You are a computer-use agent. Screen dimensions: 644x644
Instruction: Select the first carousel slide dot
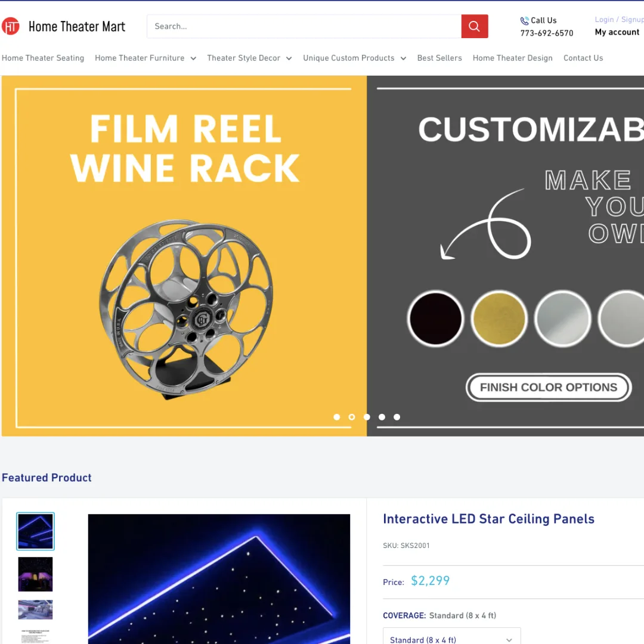[337, 417]
